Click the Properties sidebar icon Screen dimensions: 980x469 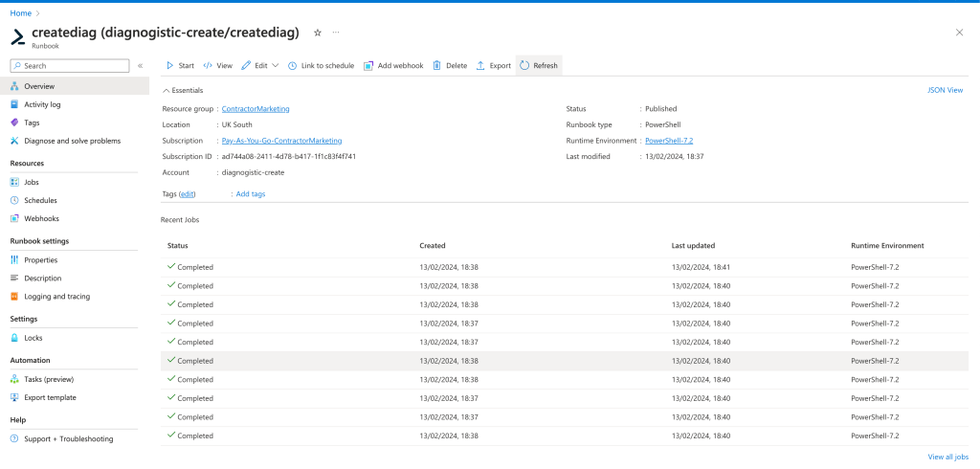click(15, 260)
